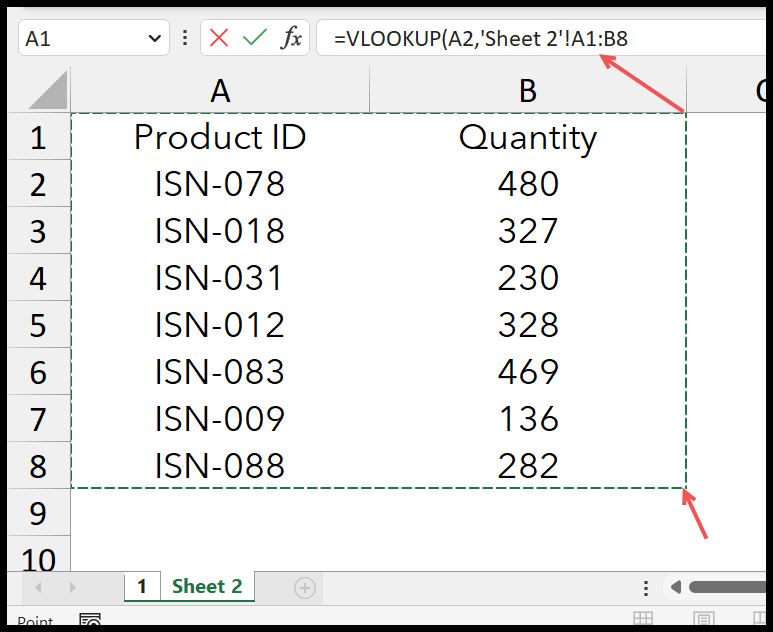The height and width of the screenshot is (632, 773).
Task: Click the Quantity header cell
Action: click(x=527, y=137)
